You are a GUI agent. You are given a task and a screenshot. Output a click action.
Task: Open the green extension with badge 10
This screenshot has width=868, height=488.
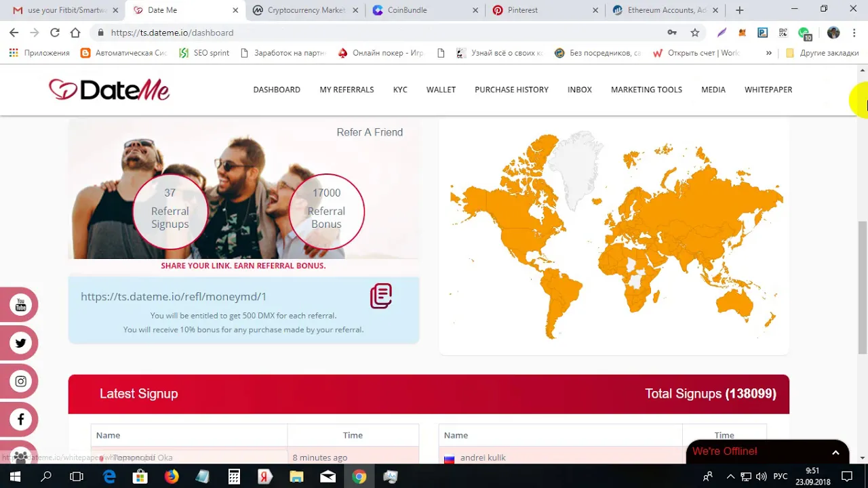click(804, 33)
